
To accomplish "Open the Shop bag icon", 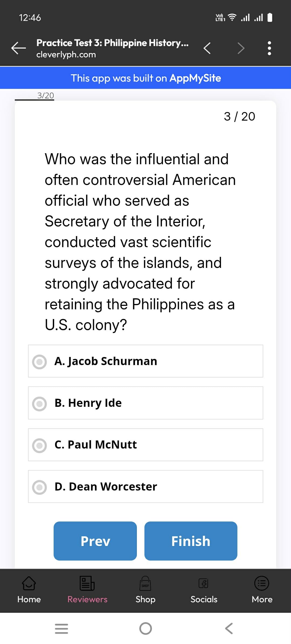I will coord(145,583).
